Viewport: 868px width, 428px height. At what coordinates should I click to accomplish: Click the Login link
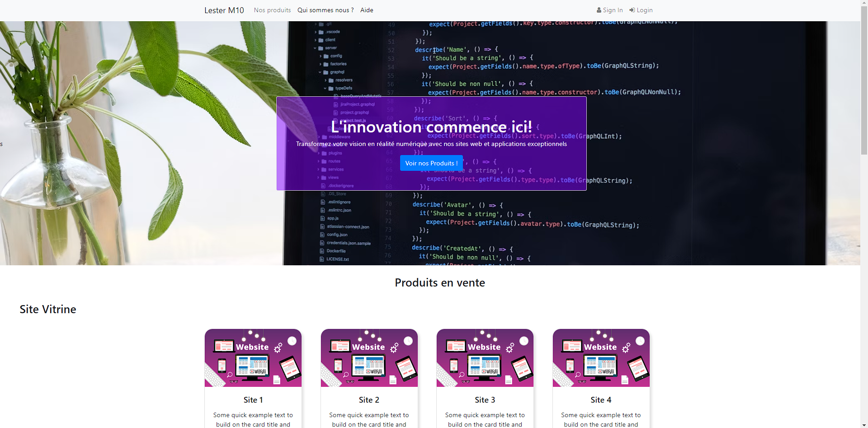[x=644, y=10]
